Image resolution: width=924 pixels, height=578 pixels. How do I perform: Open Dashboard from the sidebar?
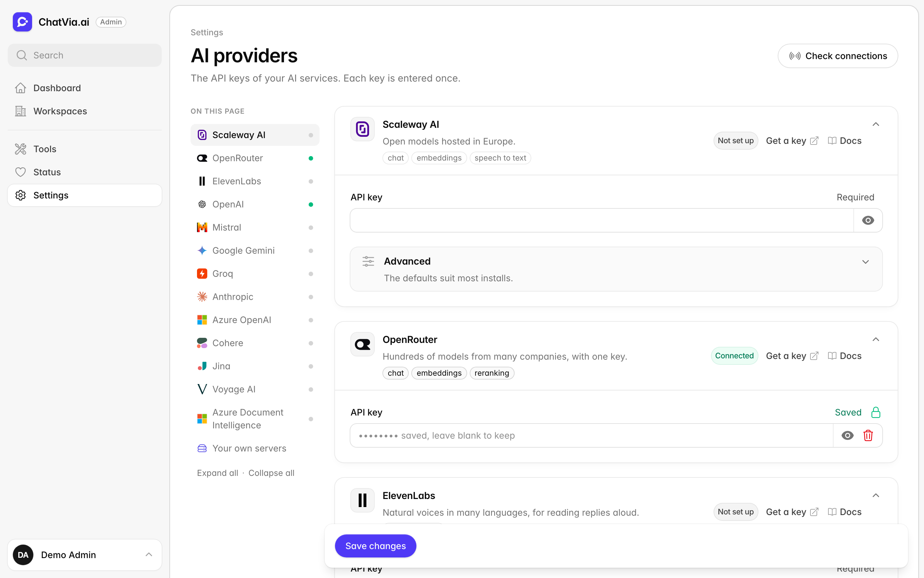click(84, 88)
